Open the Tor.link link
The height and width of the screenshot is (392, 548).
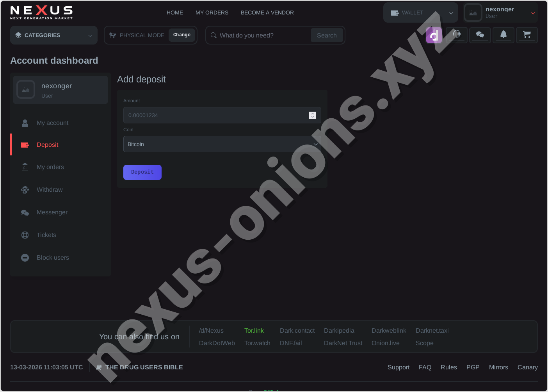click(x=254, y=331)
